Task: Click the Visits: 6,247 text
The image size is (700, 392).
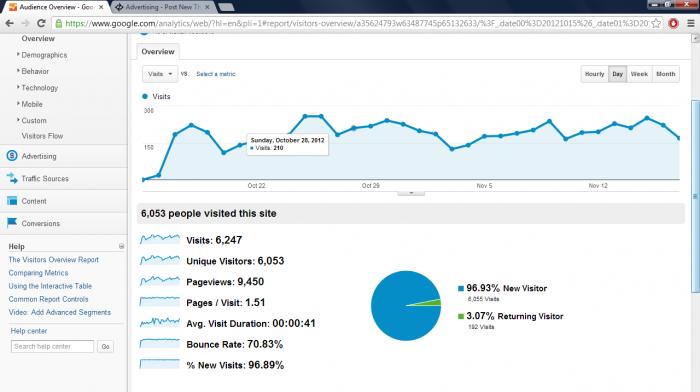Action: pyautogui.click(x=214, y=240)
